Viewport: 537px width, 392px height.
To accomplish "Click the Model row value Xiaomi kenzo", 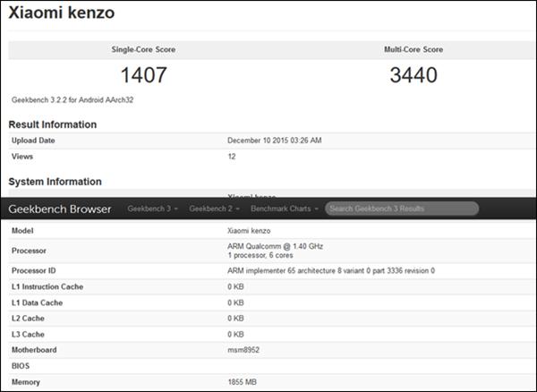I will 251,230.
